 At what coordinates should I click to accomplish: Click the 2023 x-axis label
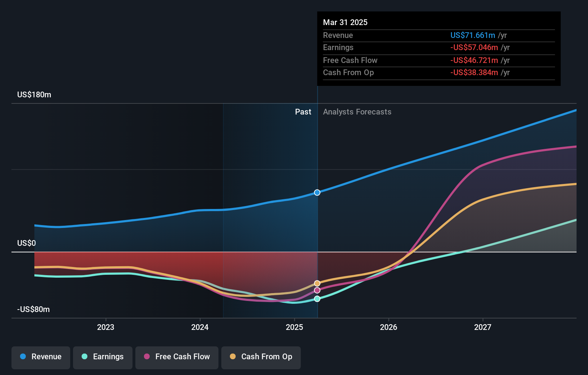106,327
